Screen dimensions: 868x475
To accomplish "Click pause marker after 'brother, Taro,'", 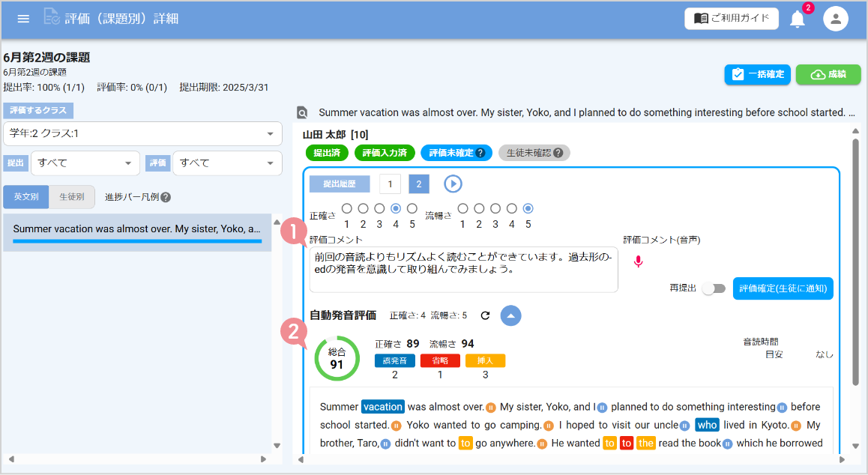I will pos(386,444).
